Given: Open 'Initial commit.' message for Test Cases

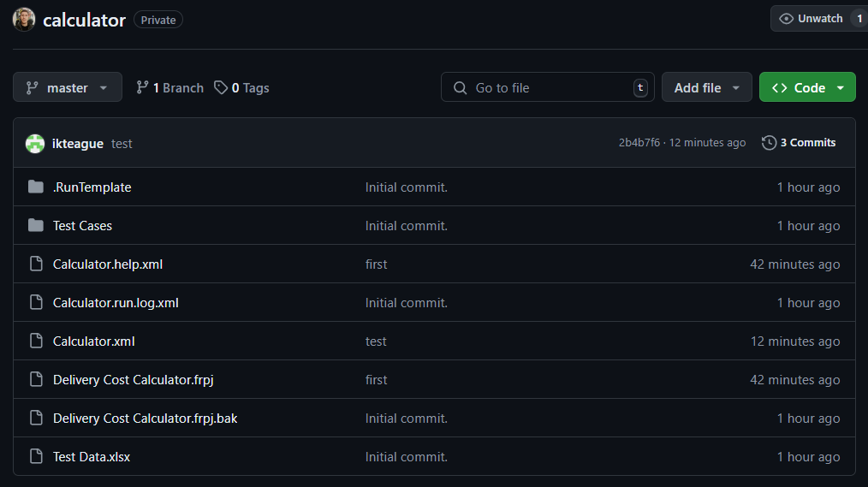Looking at the screenshot, I should click(x=407, y=225).
